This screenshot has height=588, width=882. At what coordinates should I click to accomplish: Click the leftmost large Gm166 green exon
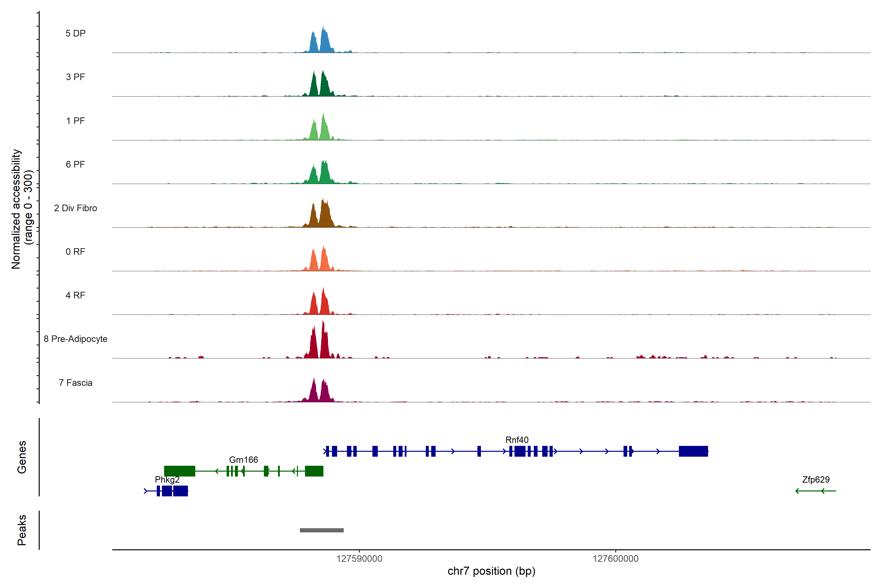[180, 471]
